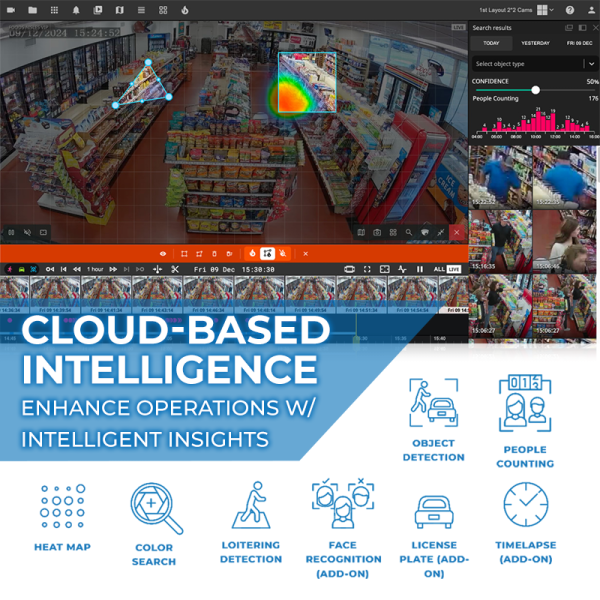Switch to the YESTERDAY tab
The height and width of the screenshot is (600, 600).
pyautogui.click(x=535, y=43)
